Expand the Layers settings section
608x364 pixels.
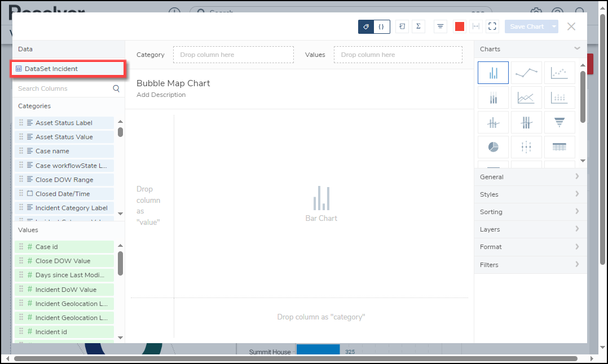pos(530,229)
